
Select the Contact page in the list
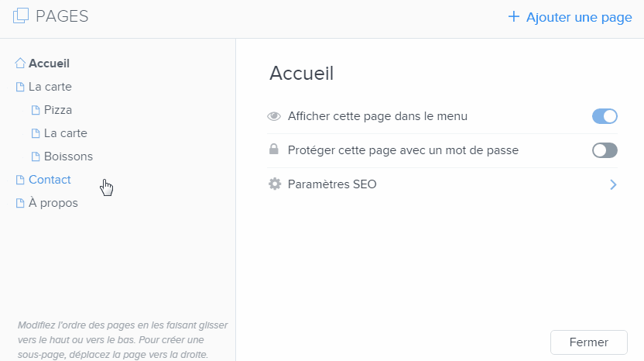tap(50, 180)
